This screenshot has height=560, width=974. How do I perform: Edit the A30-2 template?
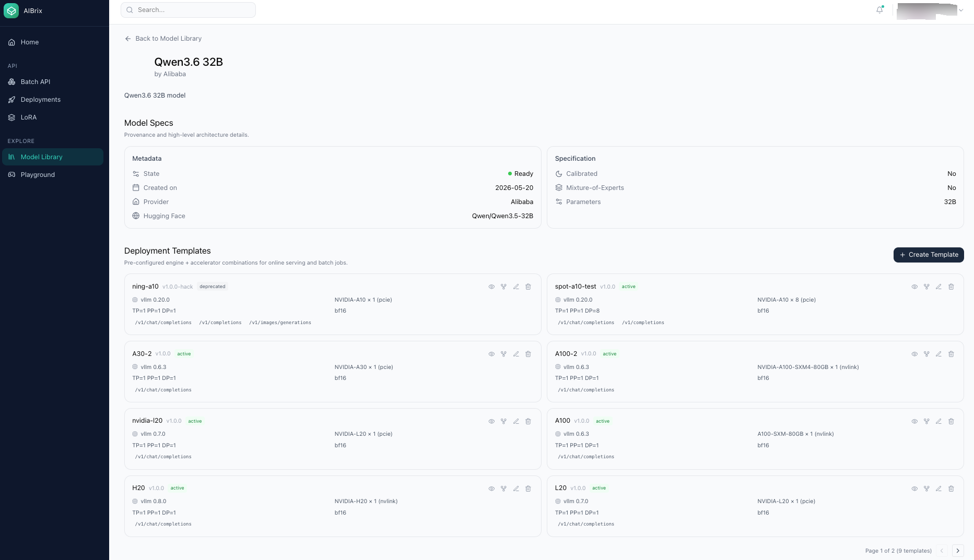click(x=516, y=354)
